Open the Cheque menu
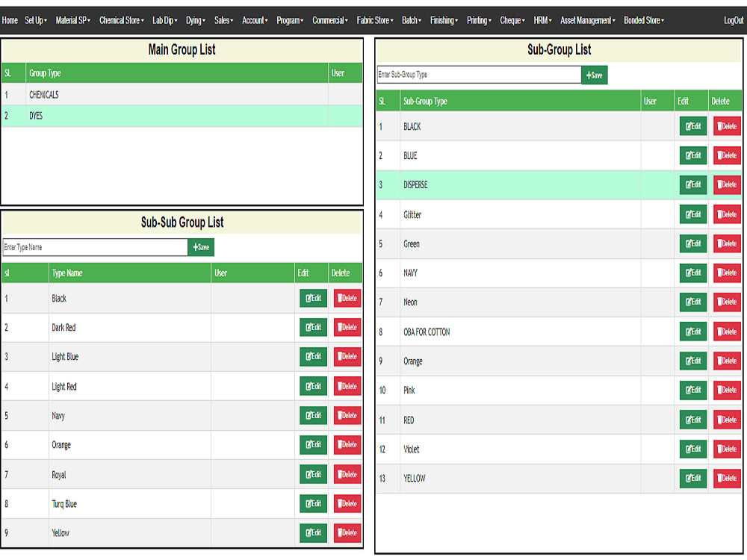The width and height of the screenshot is (747, 560). coord(512,20)
